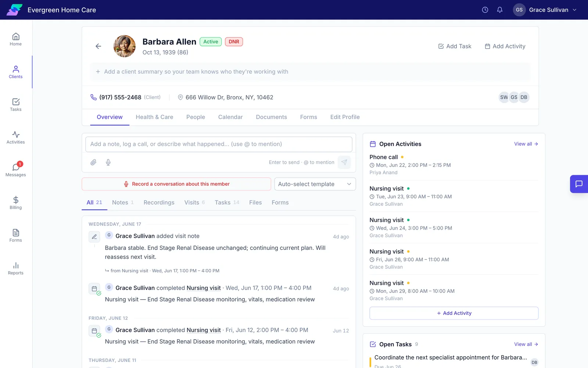The image size is (588, 368).
Task: Switch to the Calendar tab
Action: point(230,117)
